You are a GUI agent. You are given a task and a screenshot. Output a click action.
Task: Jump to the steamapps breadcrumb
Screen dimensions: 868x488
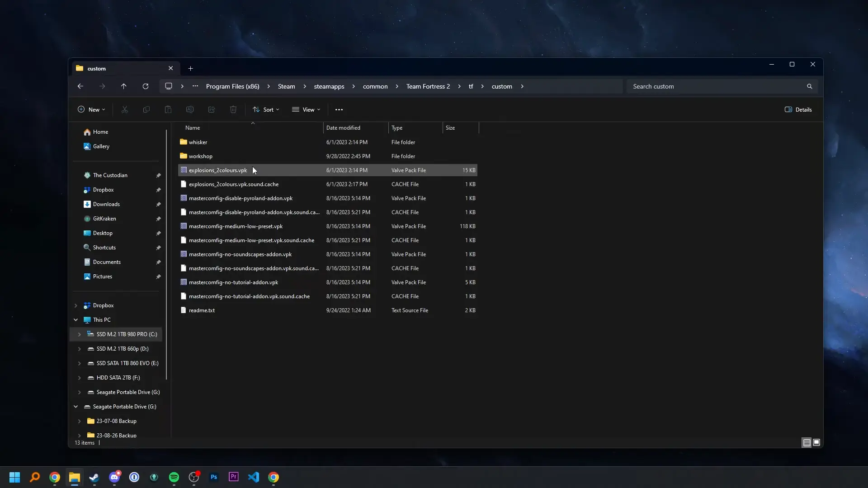coord(329,86)
